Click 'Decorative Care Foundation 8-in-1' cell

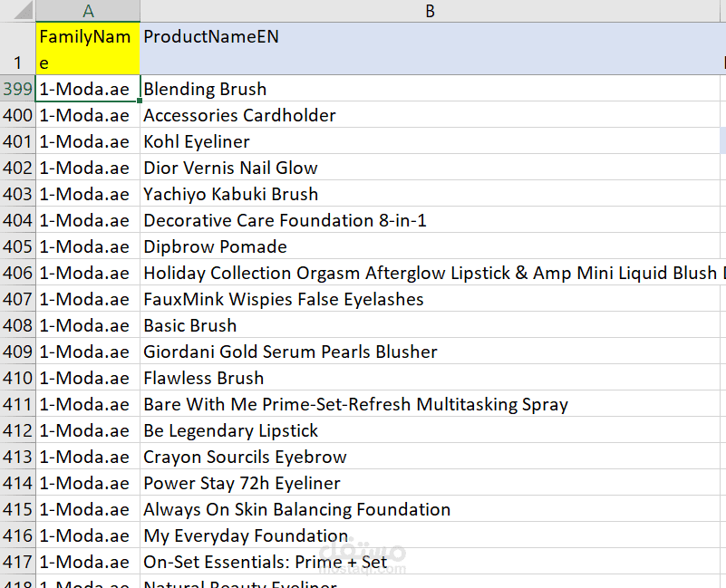(430, 220)
